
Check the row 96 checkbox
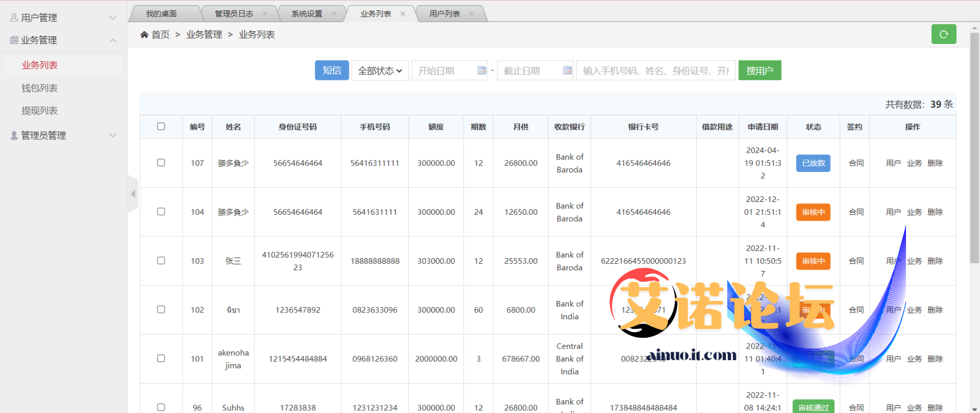click(161, 407)
